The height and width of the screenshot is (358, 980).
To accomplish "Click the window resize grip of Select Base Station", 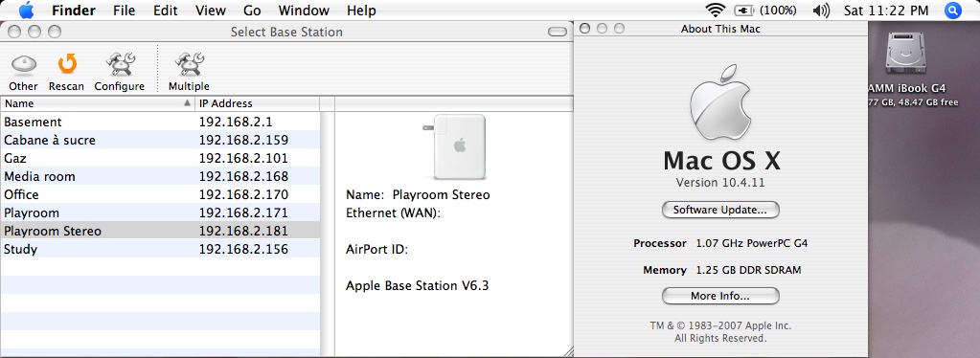I will [568, 352].
